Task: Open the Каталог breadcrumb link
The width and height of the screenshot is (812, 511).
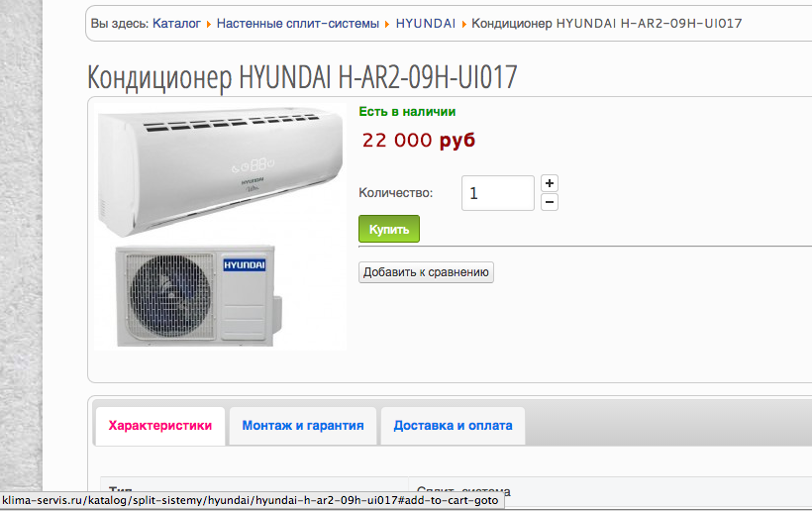Action: point(176,24)
